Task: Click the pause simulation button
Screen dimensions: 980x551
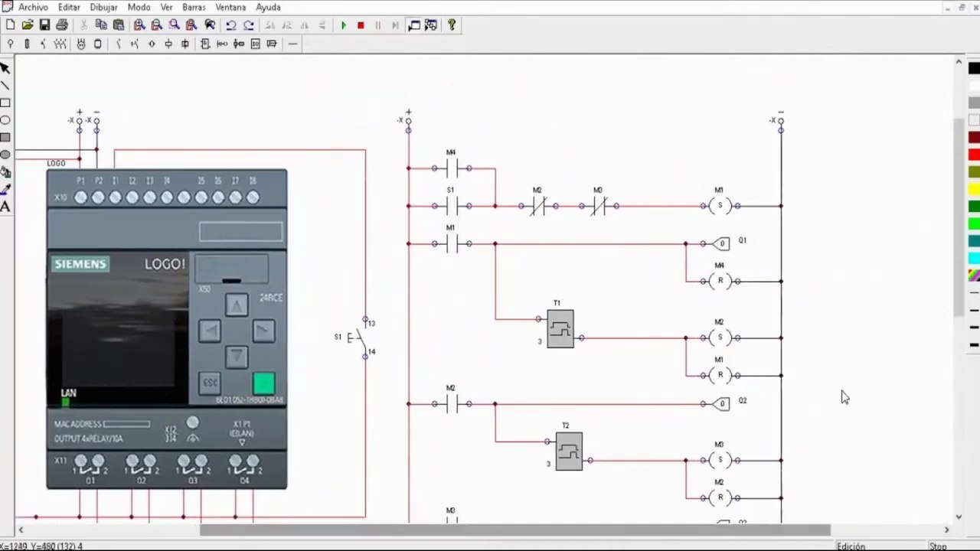Action: tap(377, 25)
